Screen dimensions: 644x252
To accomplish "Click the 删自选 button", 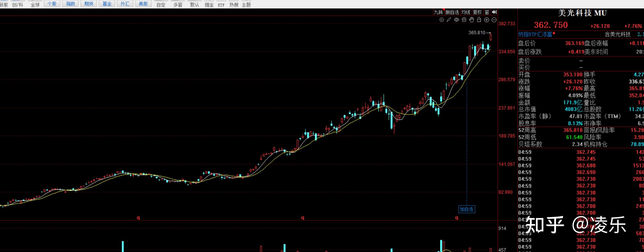I will pyautogui.click(x=452, y=12).
